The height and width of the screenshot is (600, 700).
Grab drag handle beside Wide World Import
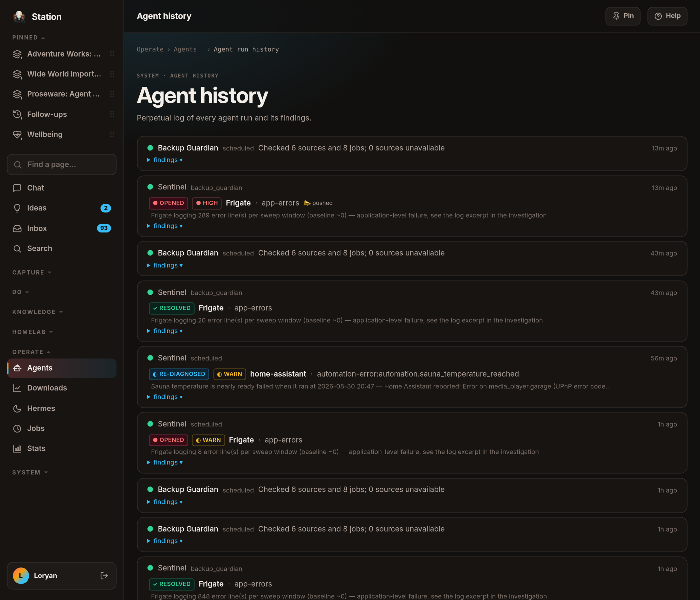click(112, 74)
